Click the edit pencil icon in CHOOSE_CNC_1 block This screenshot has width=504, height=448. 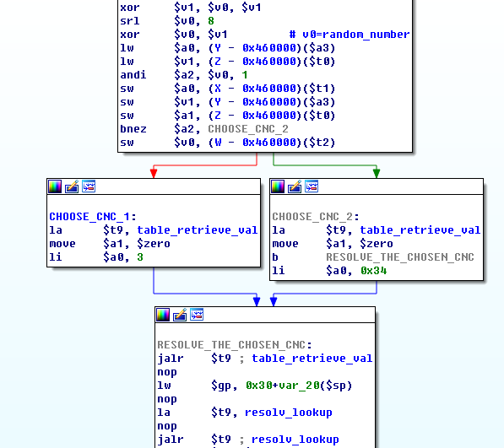pyautogui.click(x=72, y=186)
